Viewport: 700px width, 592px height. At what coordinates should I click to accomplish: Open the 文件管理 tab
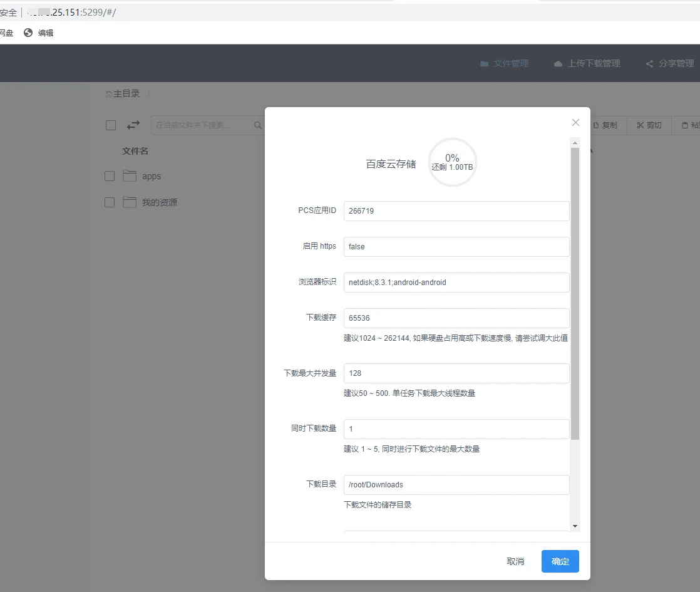tap(505, 63)
